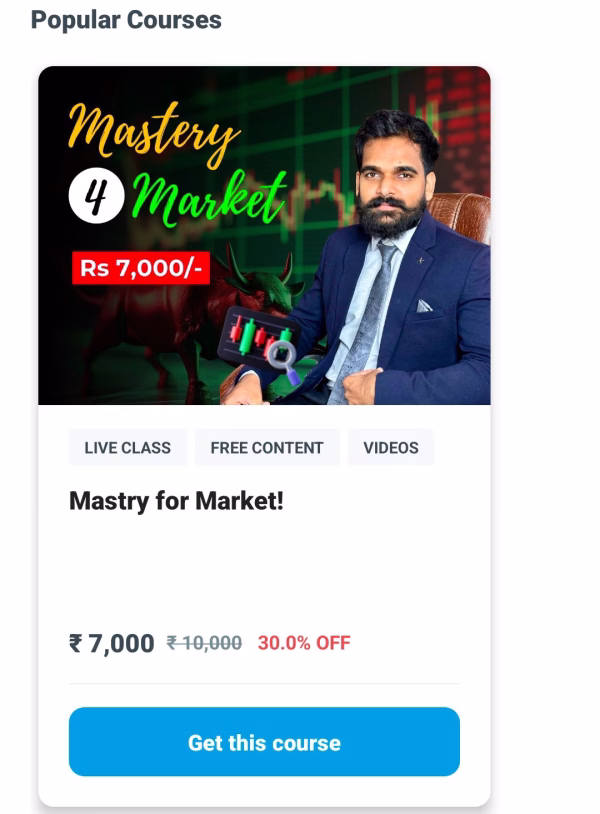This screenshot has height=814, width=600.
Task: Select the FREE CONTENT tag
Action: point(267,447)
